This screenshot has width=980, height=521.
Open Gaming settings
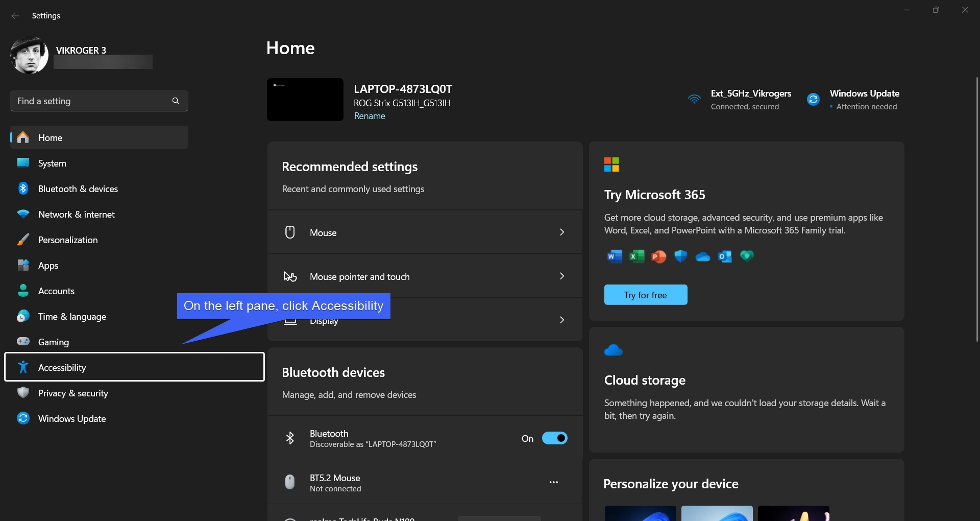pos(99,342)
